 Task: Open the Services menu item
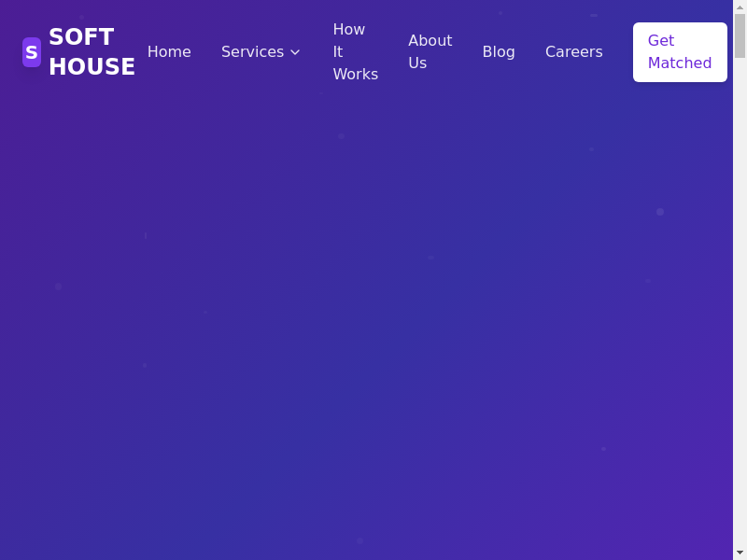252,52
